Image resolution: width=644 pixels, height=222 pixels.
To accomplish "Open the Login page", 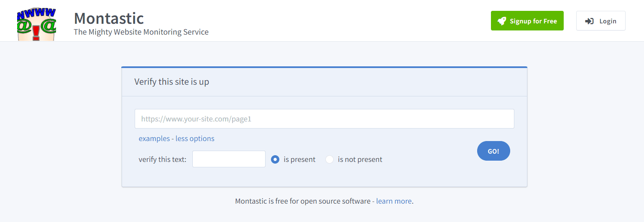I will pyautogui.click(x=607, y=21).
